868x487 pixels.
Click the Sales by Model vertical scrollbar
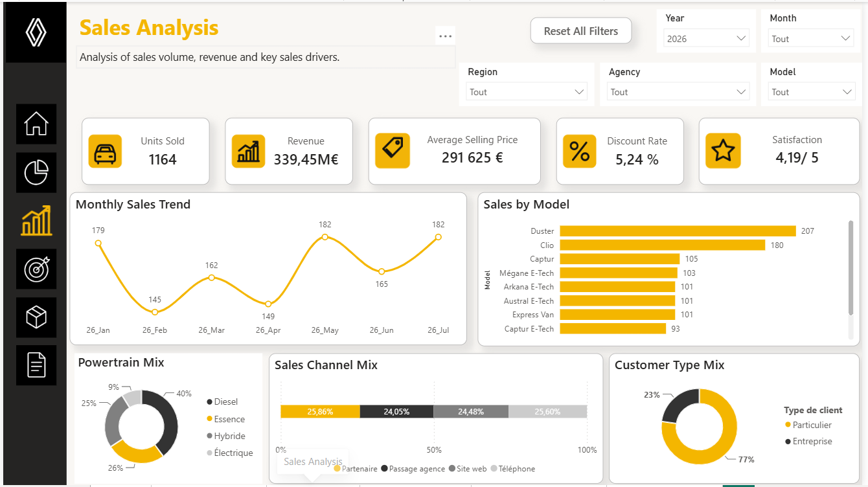pos(851,267)
